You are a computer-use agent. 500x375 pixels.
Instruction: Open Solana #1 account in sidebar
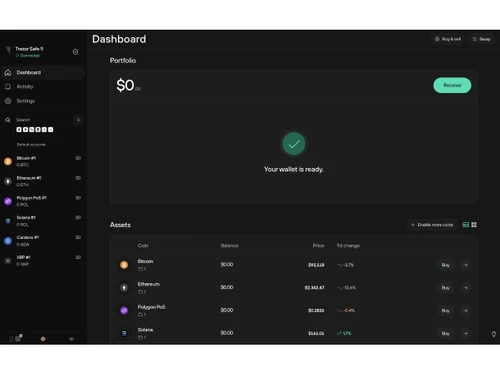click(x=43, y=221)
